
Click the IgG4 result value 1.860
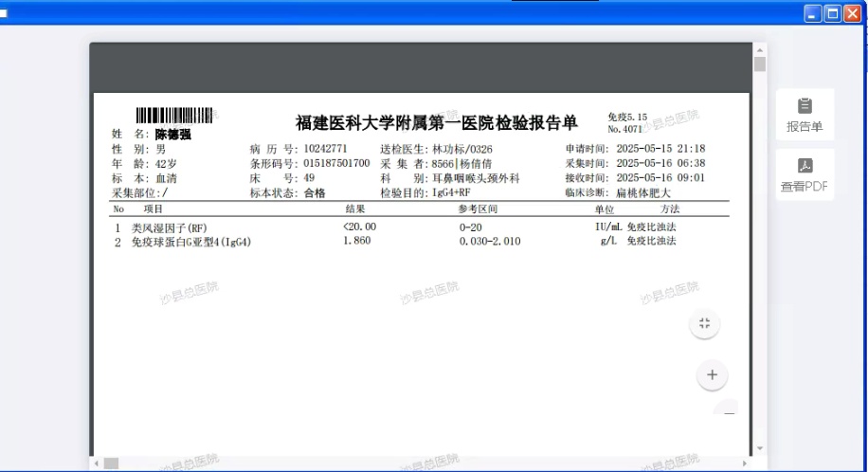coord(357,241)
